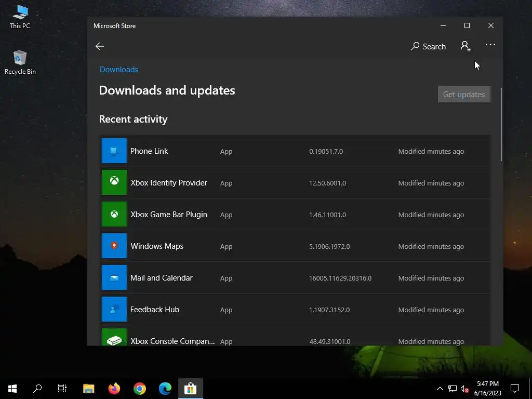Click the muted volume tray icon

click(x=464, y=389)
